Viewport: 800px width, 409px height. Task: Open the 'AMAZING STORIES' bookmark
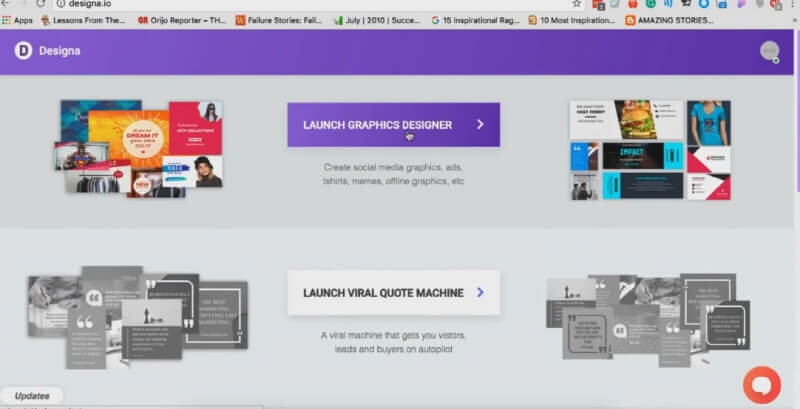(669, 20)
